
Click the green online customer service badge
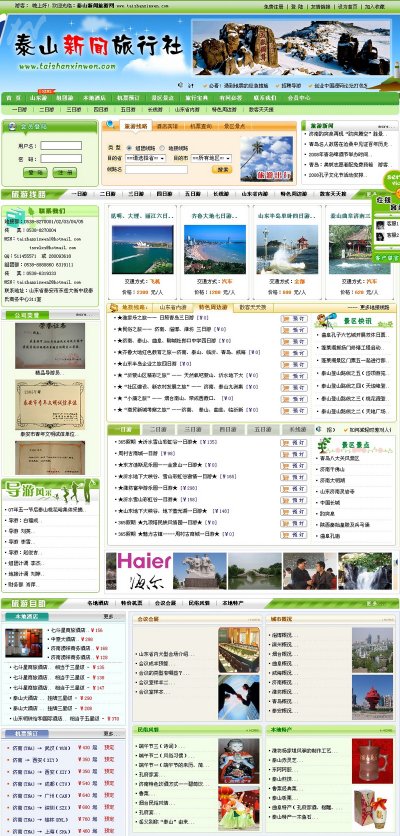392,180
